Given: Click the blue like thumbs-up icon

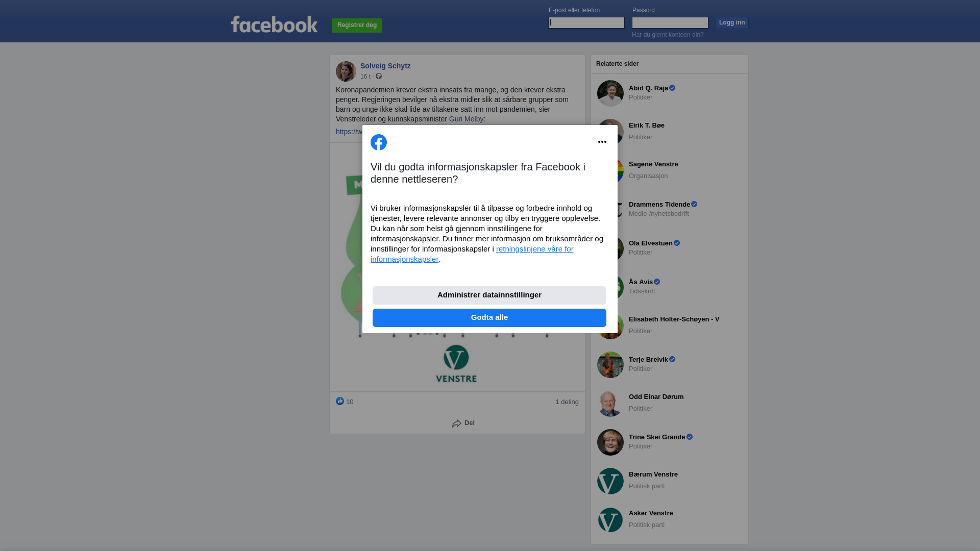Looking at the screenshot, I should (x=340, y=401).
